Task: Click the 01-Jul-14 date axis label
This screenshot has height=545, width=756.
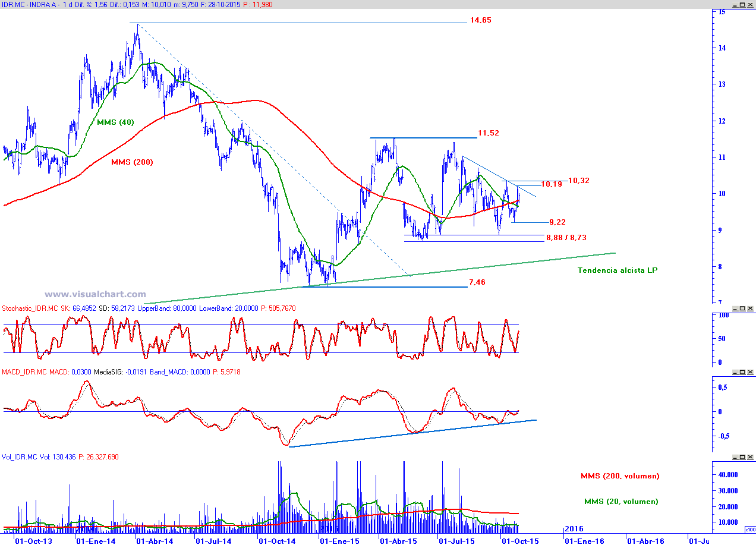Action: pyautogui.click(x=213, y=541)
